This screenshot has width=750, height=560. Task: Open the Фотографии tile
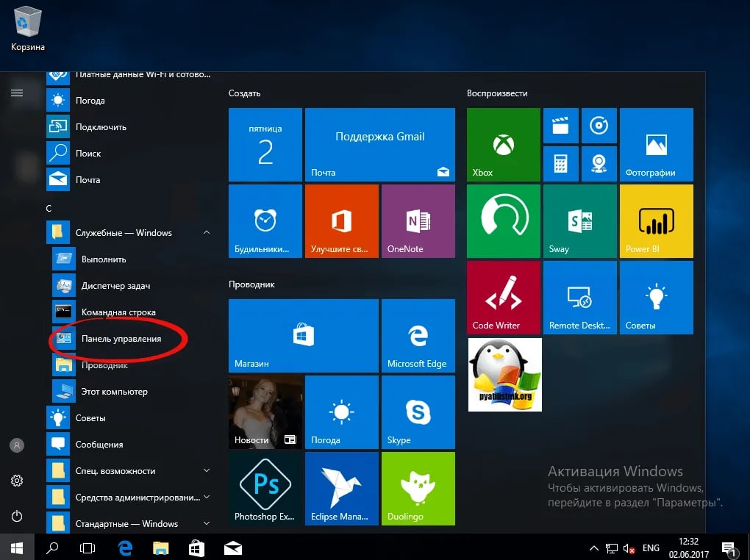656,145
